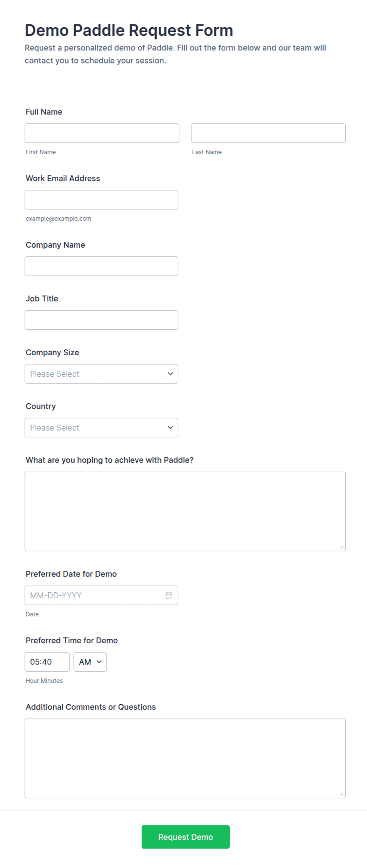Open the Country select box
Viewport: 367px width, 868px height.
pos(101,427)
